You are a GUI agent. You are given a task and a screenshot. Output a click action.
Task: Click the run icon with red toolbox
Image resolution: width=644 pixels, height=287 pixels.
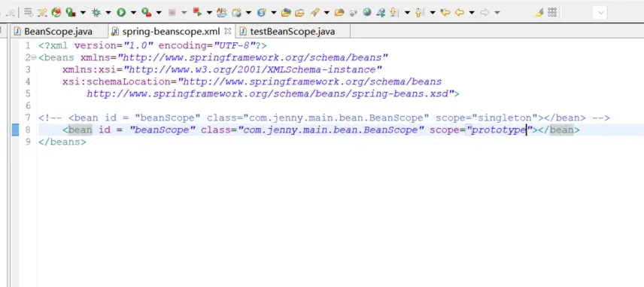click(146, 12)
